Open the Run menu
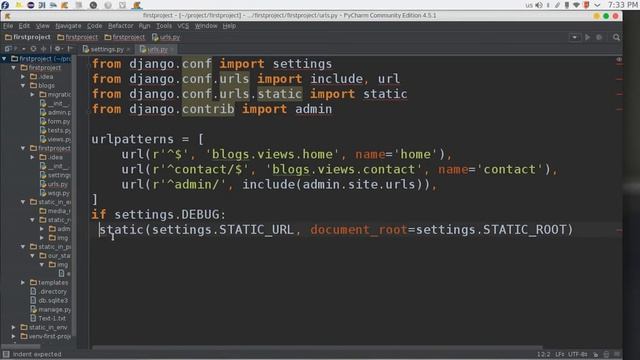The image size is (640, 360). pos(144,26)
